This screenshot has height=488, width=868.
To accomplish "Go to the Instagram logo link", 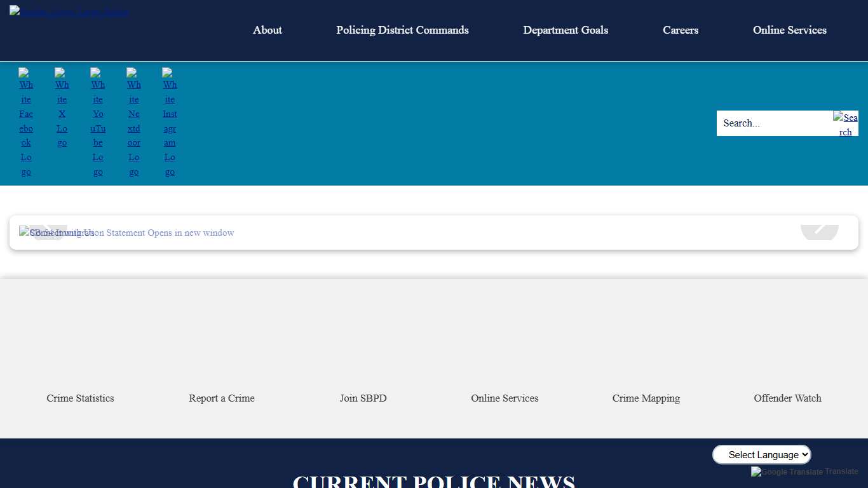I will coord(170,122).
